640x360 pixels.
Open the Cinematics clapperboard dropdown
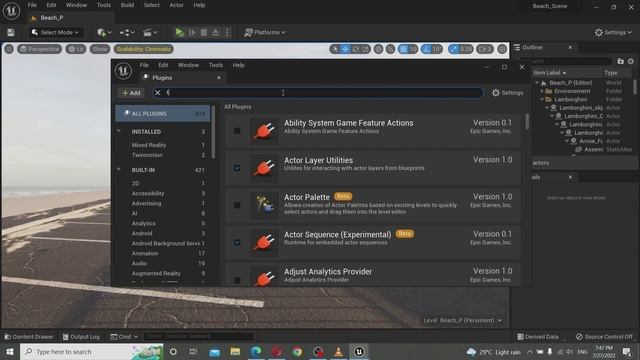point(150,32)
